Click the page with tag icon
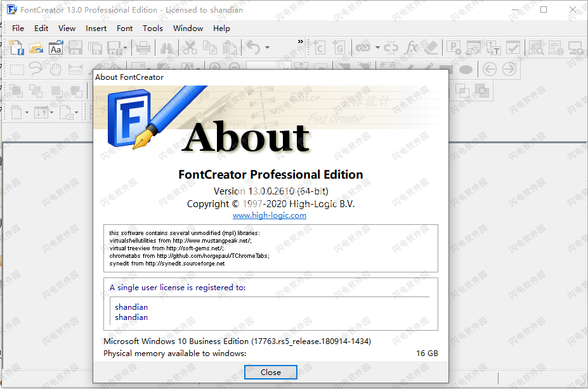Viewport: 588px width, 389px height. (x=67, y=112)
